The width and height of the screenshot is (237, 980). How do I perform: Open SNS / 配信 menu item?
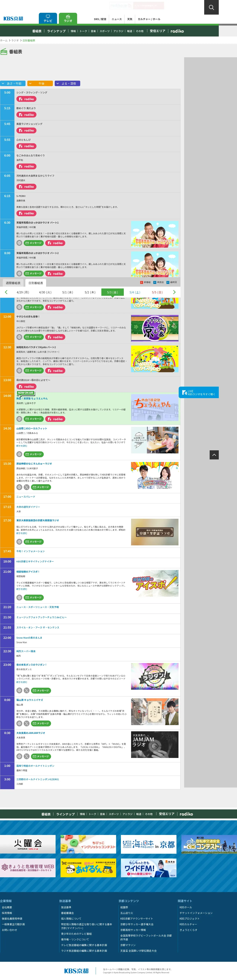(100, 19)
